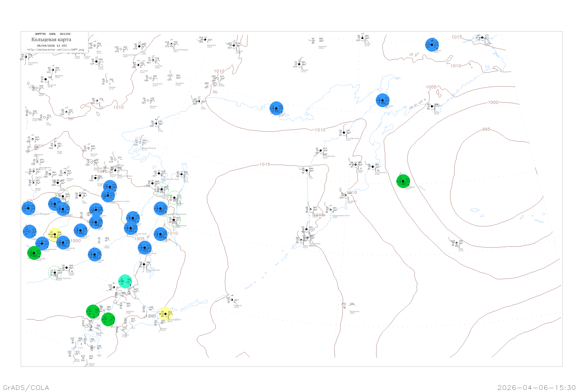Click the blue station marker at Магадан

pyautogui.click(x=276, y=108)
